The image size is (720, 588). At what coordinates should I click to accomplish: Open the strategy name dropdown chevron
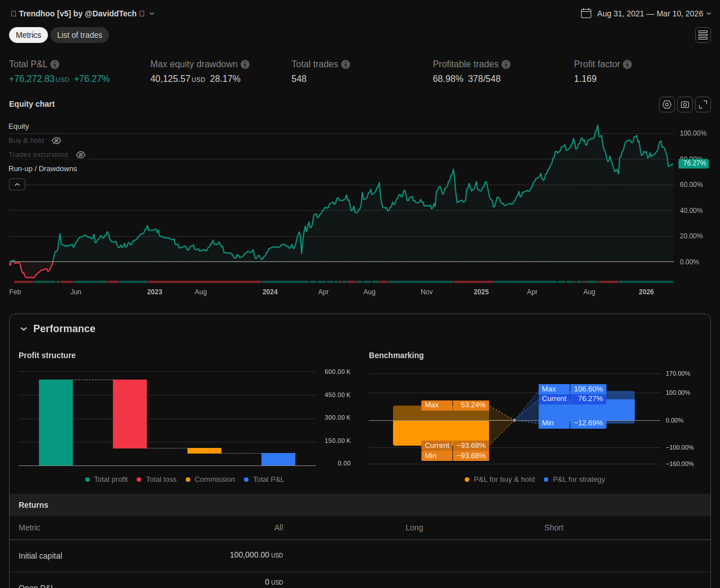(x=152, y=14)
